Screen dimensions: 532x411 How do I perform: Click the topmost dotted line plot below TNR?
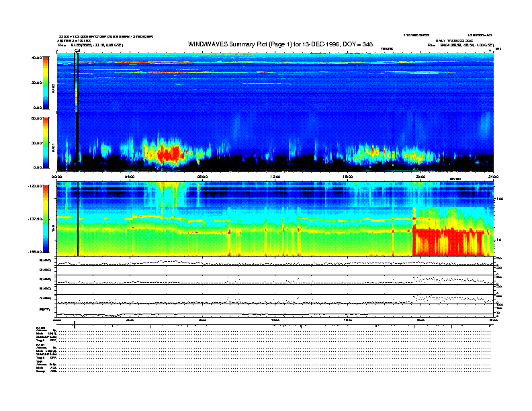[x=275, y=261]
